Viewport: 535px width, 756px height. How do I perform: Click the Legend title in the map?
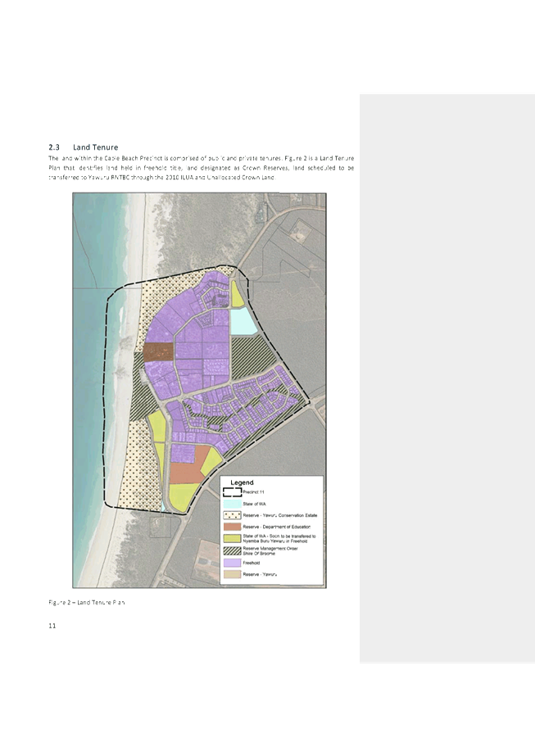point(243,482)
